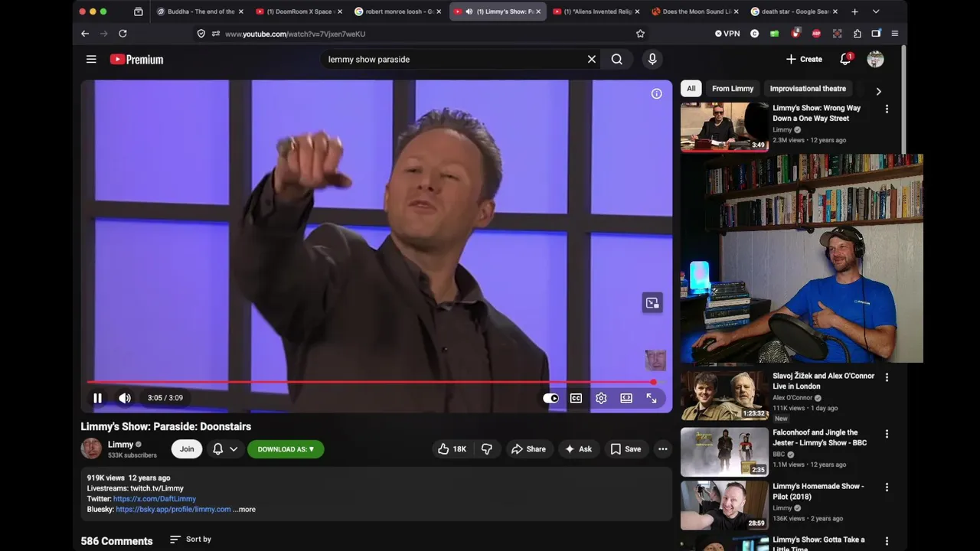Open the browser tab list chevron
Viewport: 980px width, 551px height.
tap(876, 11)
